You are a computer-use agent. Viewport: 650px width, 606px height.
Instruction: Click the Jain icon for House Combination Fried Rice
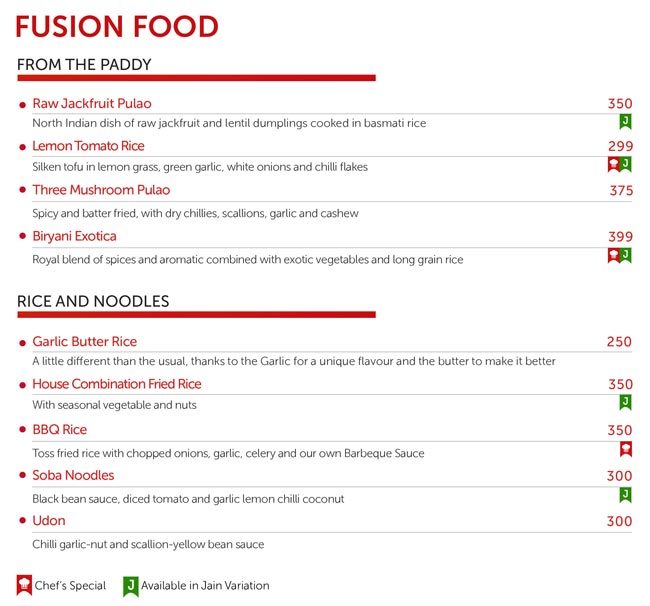625,402
